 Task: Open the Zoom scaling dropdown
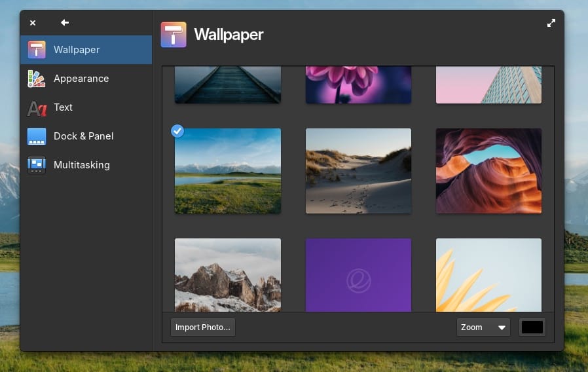point(483,327)
